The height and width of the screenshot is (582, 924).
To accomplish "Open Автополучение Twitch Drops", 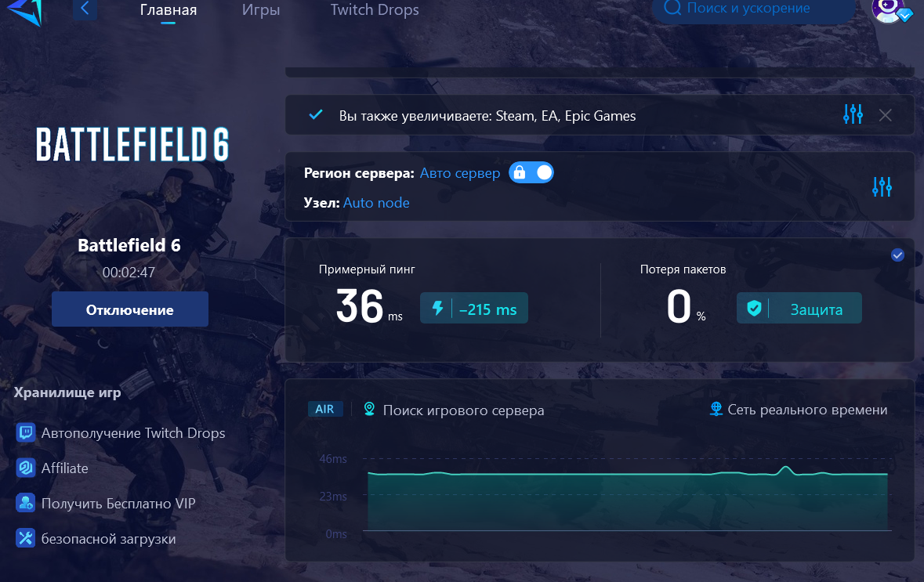I will pyautogui.click(x=133, y=433).
